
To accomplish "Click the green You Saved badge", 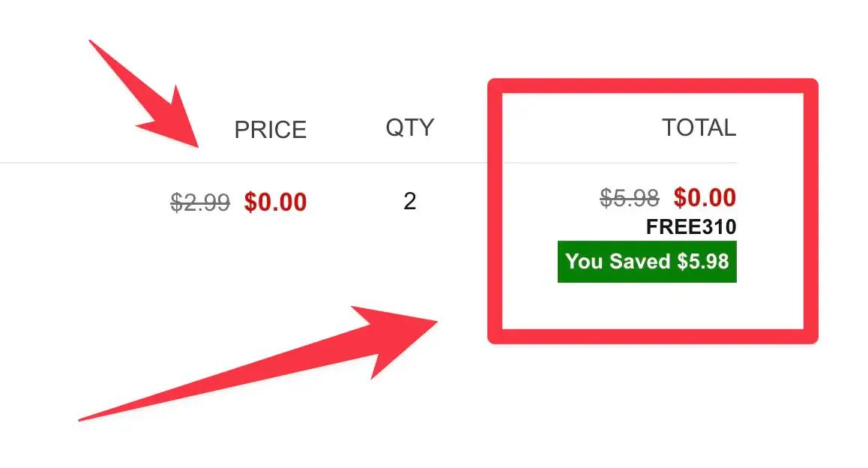I will coord(647,262).
